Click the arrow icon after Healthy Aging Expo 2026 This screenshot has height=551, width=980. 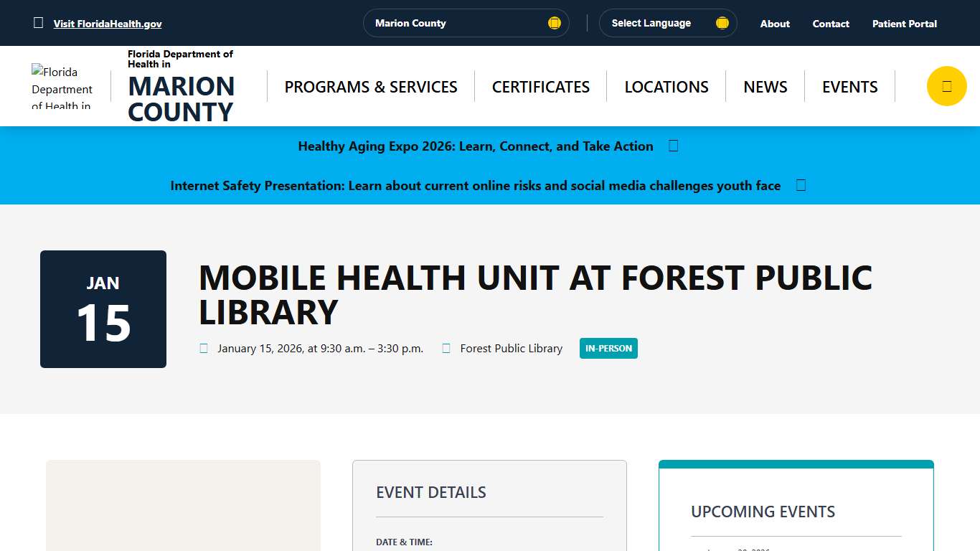click(x=673, y=146)
